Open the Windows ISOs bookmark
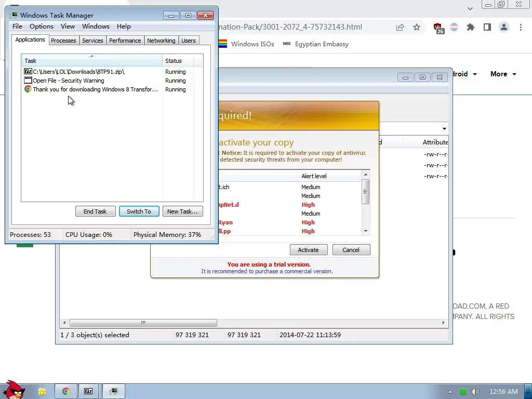 point(246,44)
